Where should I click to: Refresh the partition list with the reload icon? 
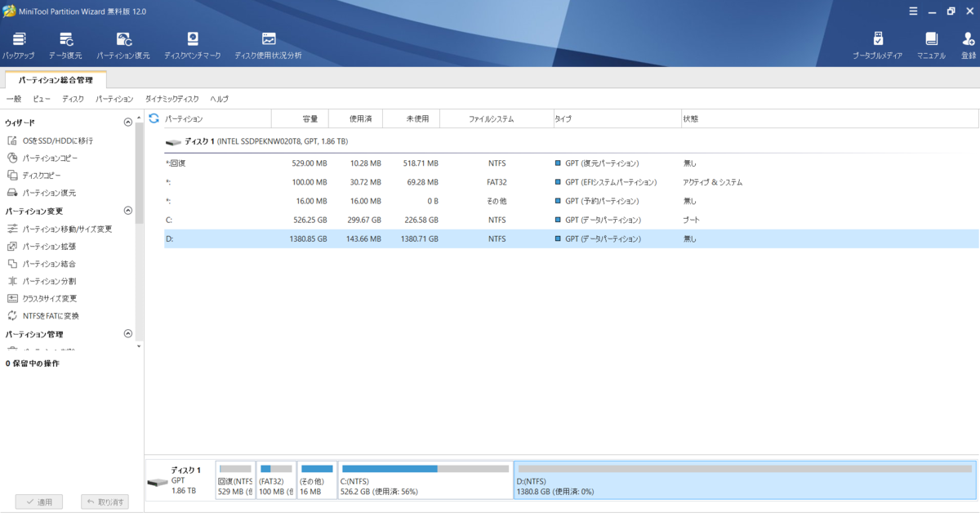click(154, 118)
